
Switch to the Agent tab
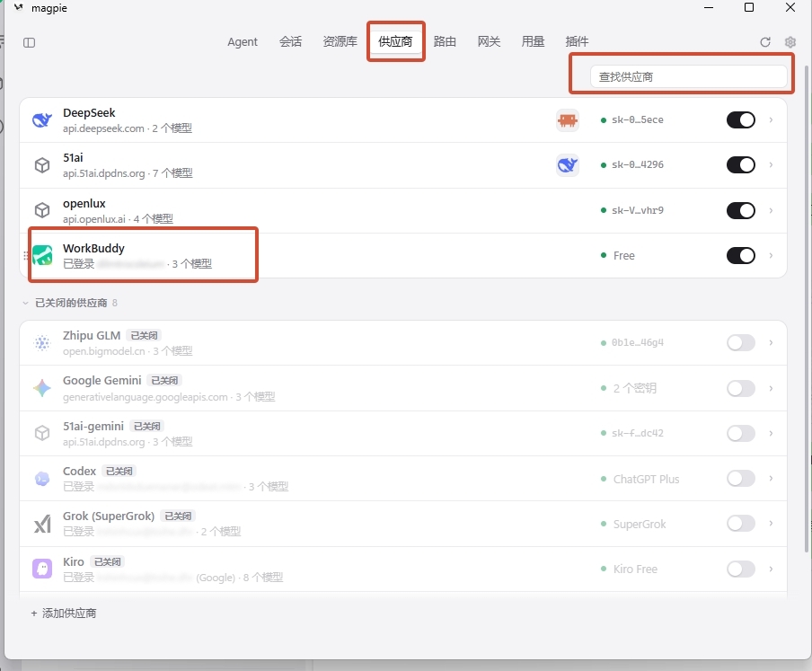[243, 42]
